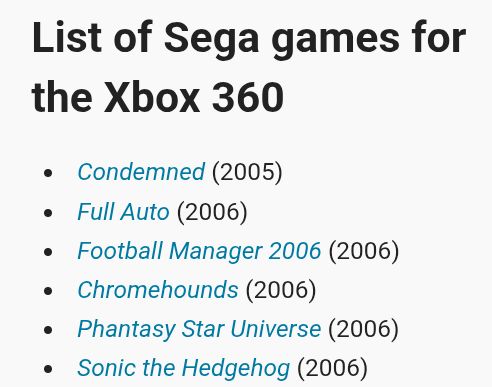Open the Sonic the Hedgehog link
This screenshot has height=387, width=492.
(183, 368)
